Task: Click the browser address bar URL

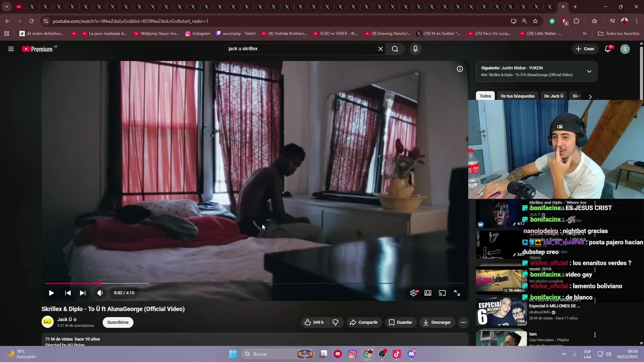Action: click(x=130, y=21)
